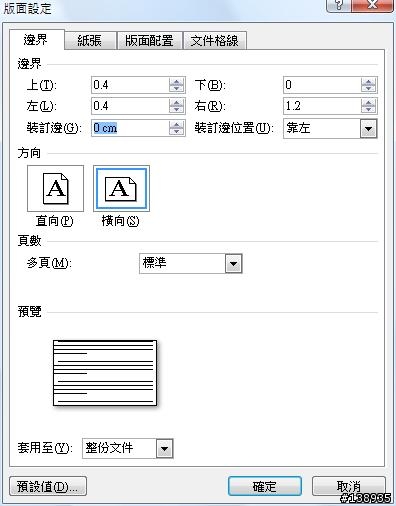
Task: Decrease the 右 right margin value
Action: click(x=369, y=110)
